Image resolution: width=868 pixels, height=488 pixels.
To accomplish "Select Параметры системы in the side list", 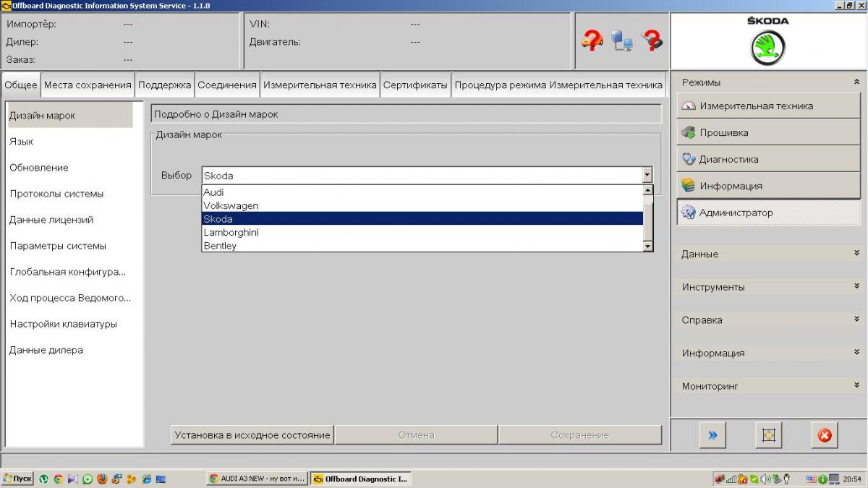I will coord(69,246).
